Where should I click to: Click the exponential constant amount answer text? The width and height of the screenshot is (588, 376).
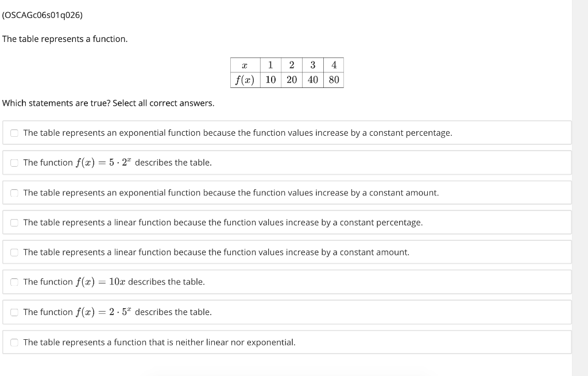[231, 193]
